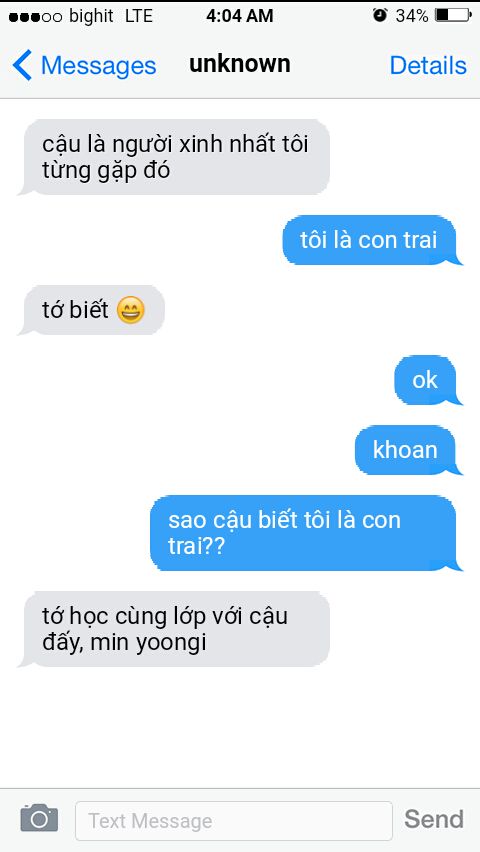Tap the grinning emoji in 'tớ biết' message

pos(130,310)
